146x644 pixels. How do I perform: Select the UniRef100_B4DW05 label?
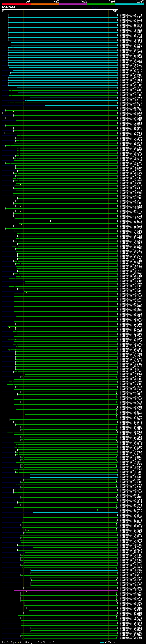pyautogui.click(x=131, y=301)
